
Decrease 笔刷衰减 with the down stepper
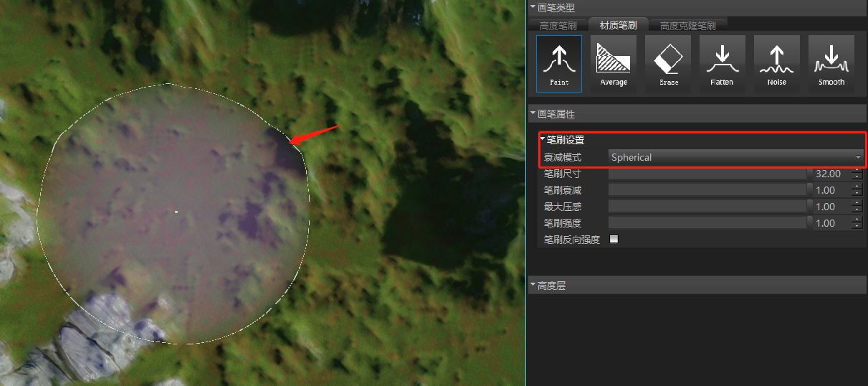point(857,194)
